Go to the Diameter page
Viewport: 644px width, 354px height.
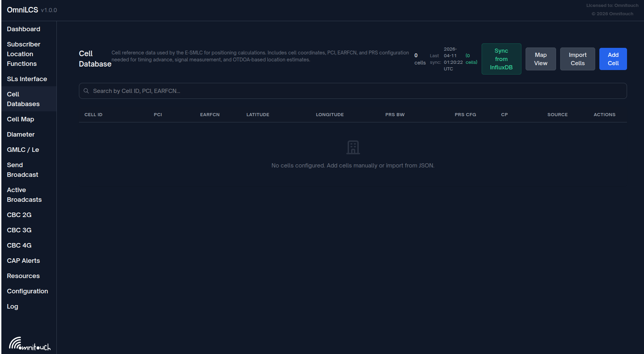pos(21,134)
